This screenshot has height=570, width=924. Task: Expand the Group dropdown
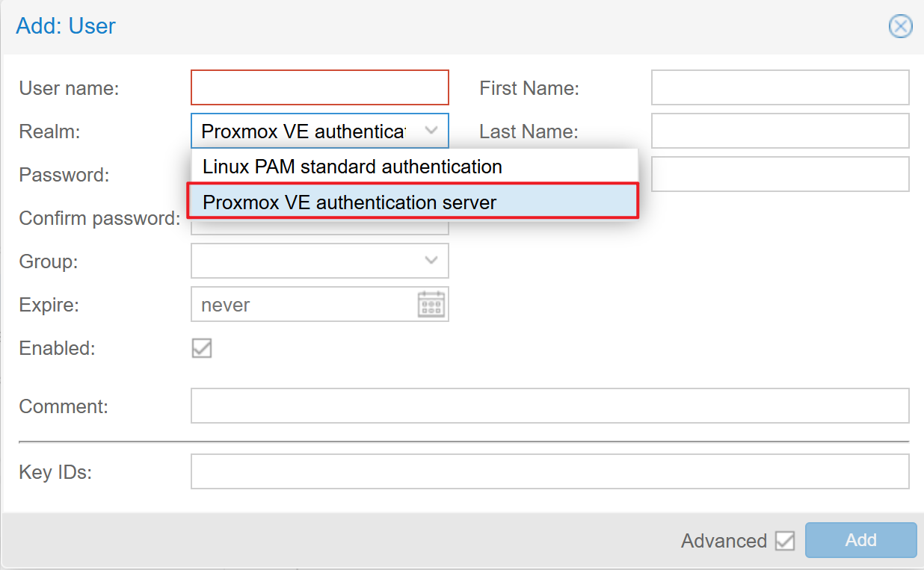pos(431,261)
